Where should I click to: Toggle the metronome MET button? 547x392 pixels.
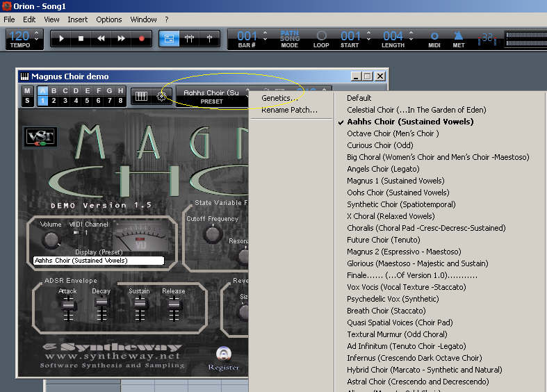click(459, 39)
